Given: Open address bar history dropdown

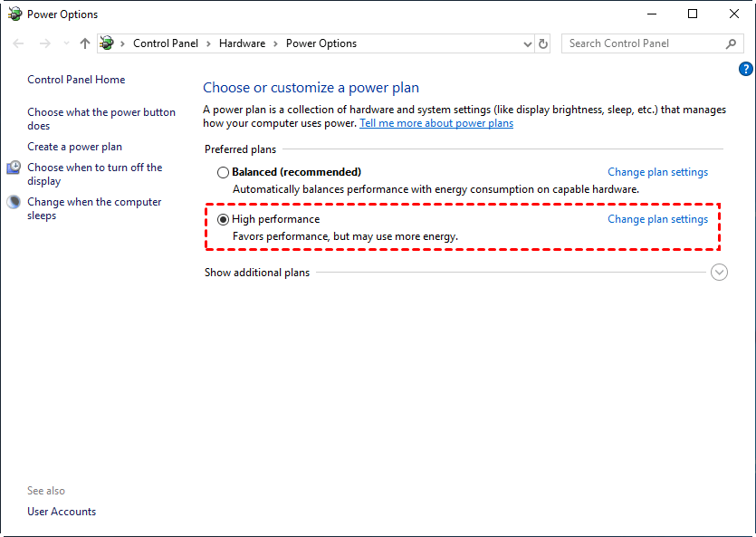Looking at the screenshot, I should [528, 43].
